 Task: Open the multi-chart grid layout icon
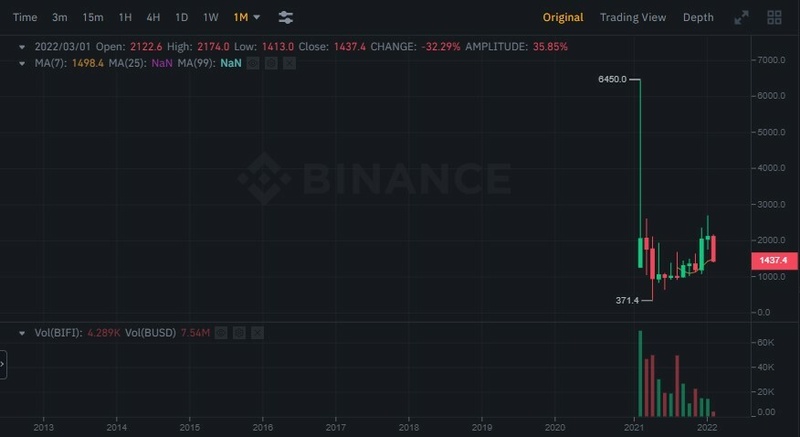click(x=774, y=17)
